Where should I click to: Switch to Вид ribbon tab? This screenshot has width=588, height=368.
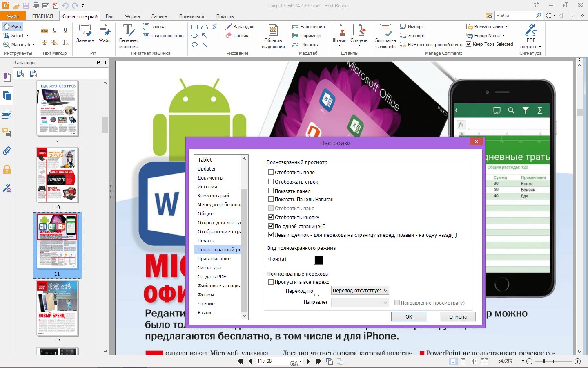point(109,16)
